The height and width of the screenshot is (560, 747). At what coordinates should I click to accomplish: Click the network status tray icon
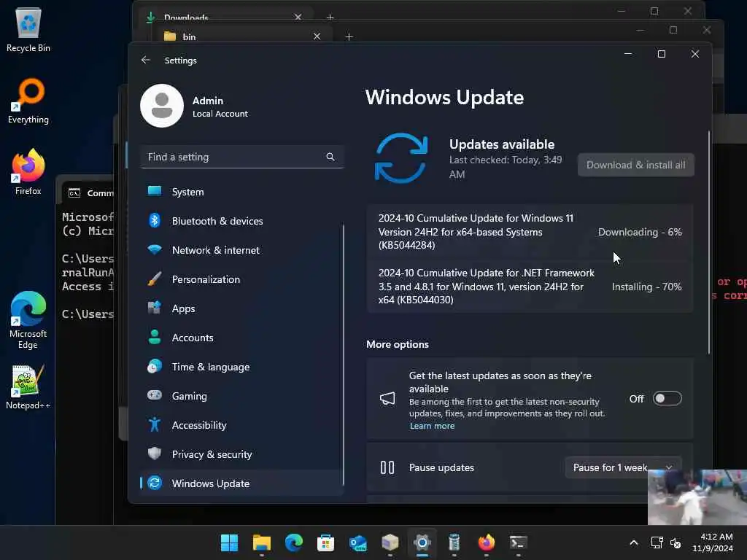click(657, 542)
